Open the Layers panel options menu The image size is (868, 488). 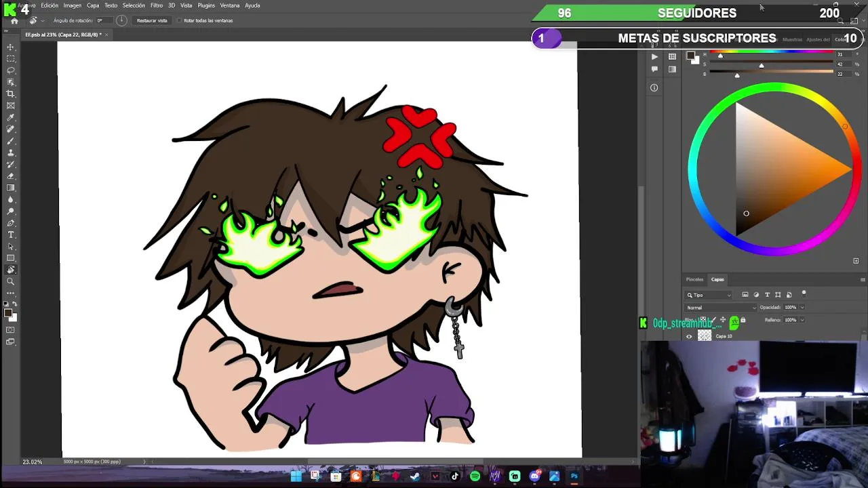click(863, 279)
